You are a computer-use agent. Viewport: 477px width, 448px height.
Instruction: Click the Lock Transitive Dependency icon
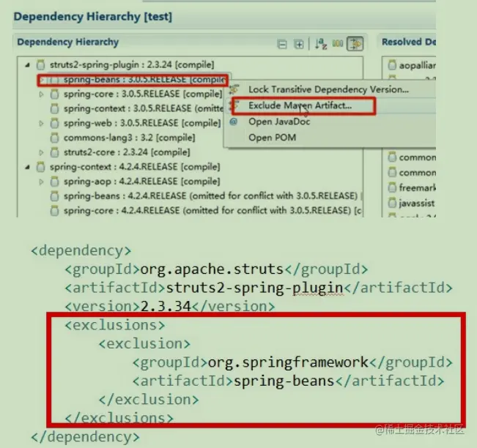[x=234, y=89]
